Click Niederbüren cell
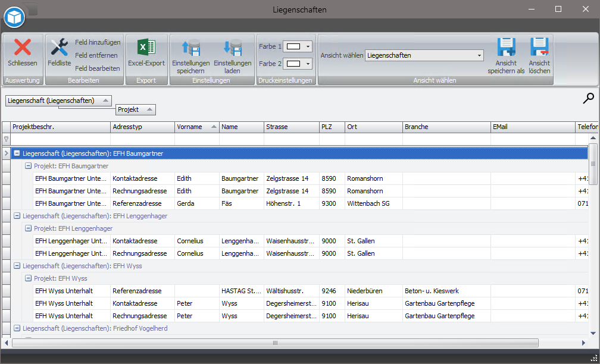The height and width of the screenshot is (364, 600). 374,291
